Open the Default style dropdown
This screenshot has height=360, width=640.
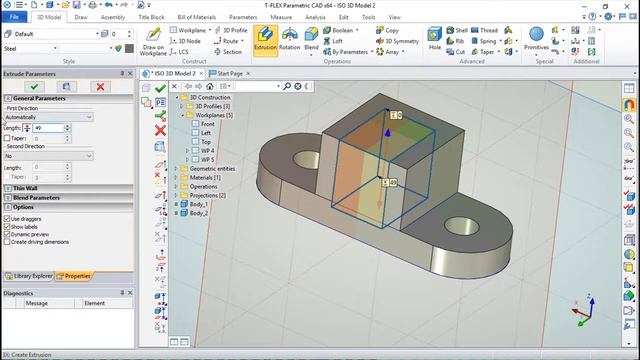click(51, 34)
